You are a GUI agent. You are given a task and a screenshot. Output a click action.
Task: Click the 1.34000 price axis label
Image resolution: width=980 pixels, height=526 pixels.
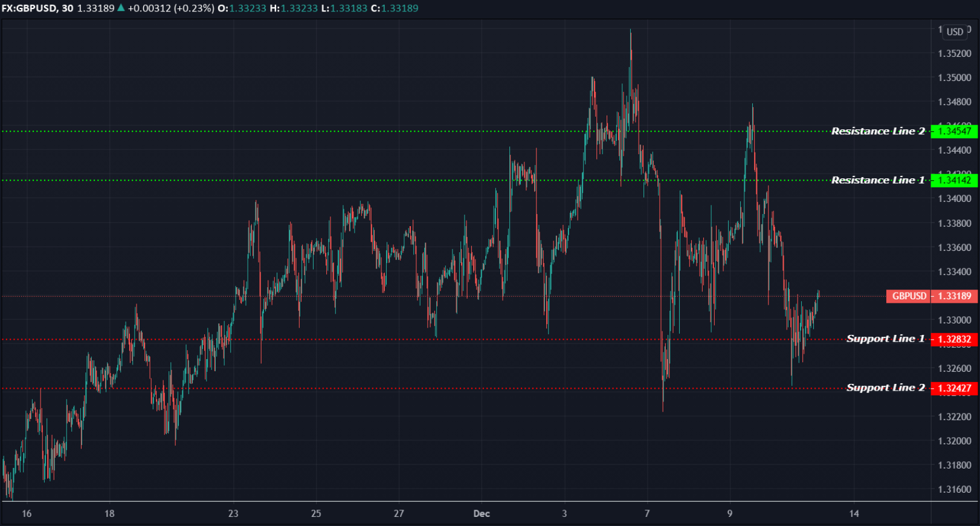pyautogui.click(x=955, y=198)
